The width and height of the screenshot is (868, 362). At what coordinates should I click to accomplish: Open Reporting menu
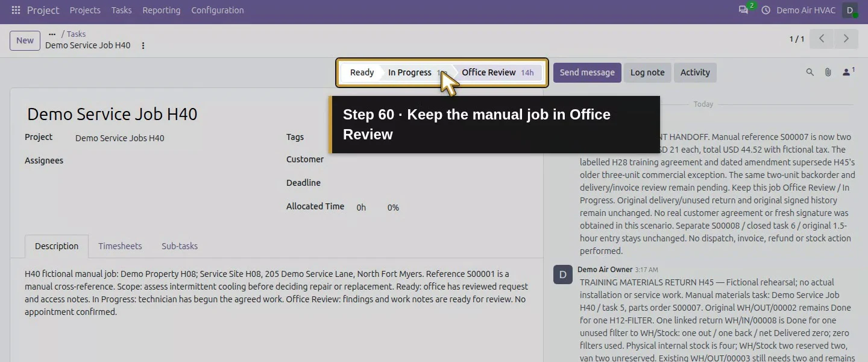pyautogui.click(x=162, y=10)
